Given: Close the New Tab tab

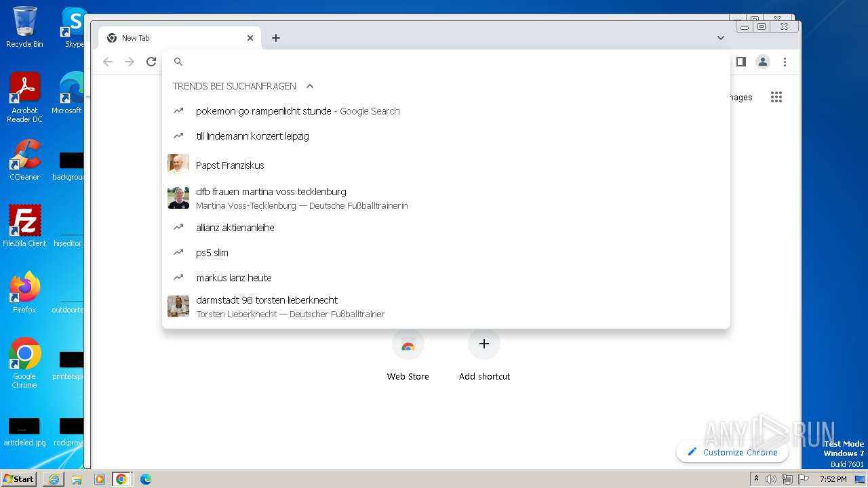Looking at the screenshot, I should pyautogui.click(x=250, y=38).
